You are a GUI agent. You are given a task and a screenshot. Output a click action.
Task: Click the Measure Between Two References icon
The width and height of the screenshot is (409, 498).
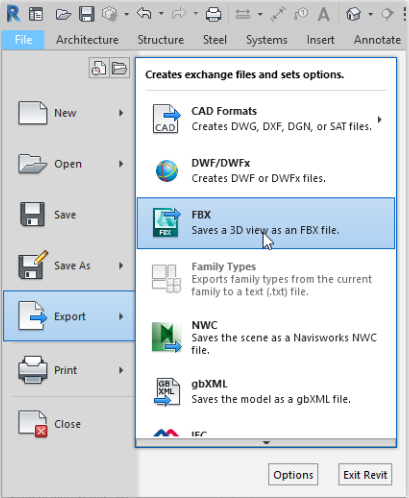pyautogui.click(x=243, y=14)
